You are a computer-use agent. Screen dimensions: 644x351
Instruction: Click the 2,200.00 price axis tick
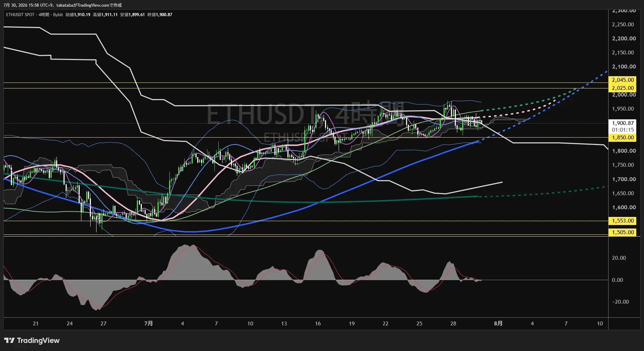(x=624, y=39)
